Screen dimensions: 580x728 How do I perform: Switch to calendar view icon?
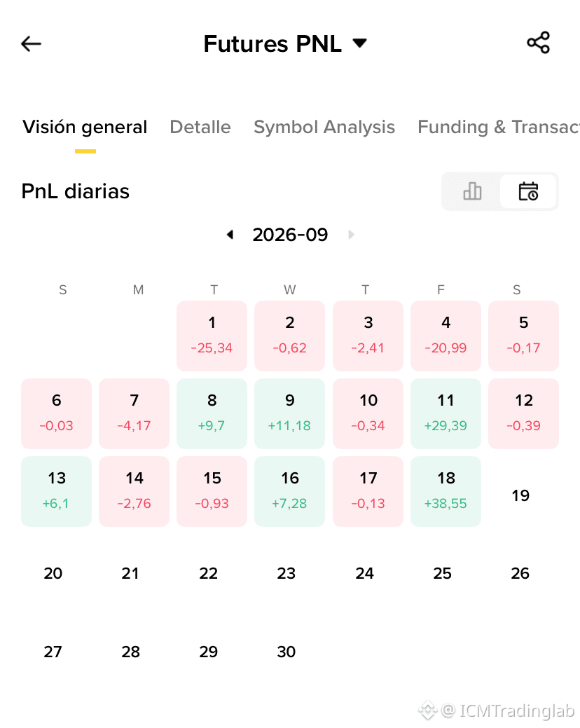click(x=528, y=191)
